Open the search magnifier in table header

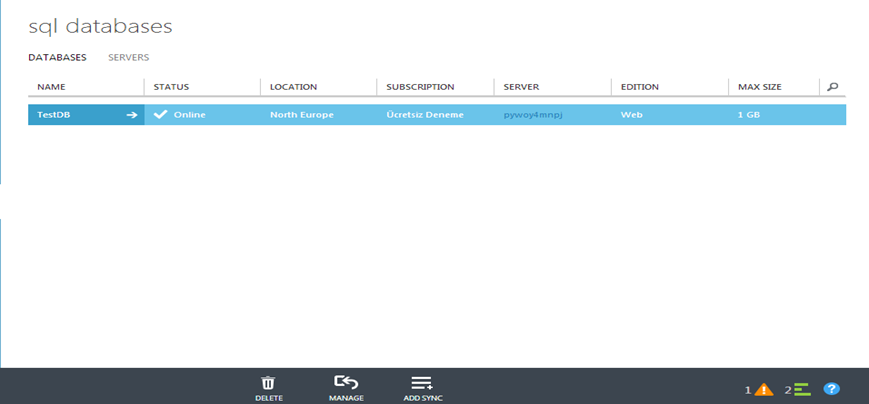pos(832,86)
